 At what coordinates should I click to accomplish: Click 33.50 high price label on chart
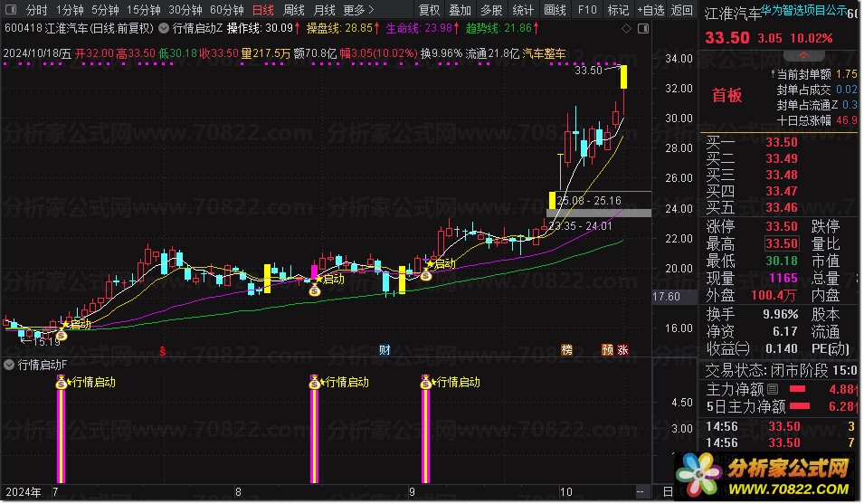click(588, 71)
